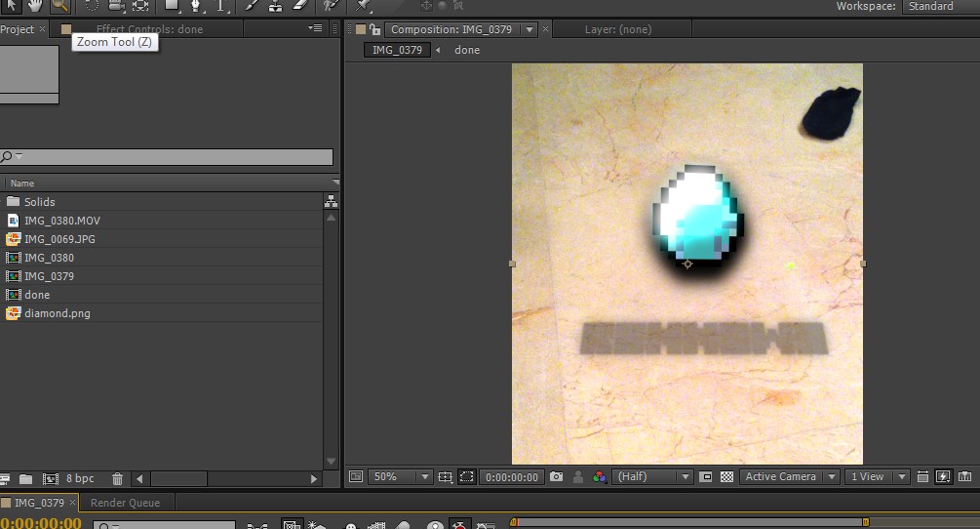This screenshot has height=529, width=980.
Task: Open the Fast Previews lightning icon
Action: pyautogui.click(x=943, y=477)
